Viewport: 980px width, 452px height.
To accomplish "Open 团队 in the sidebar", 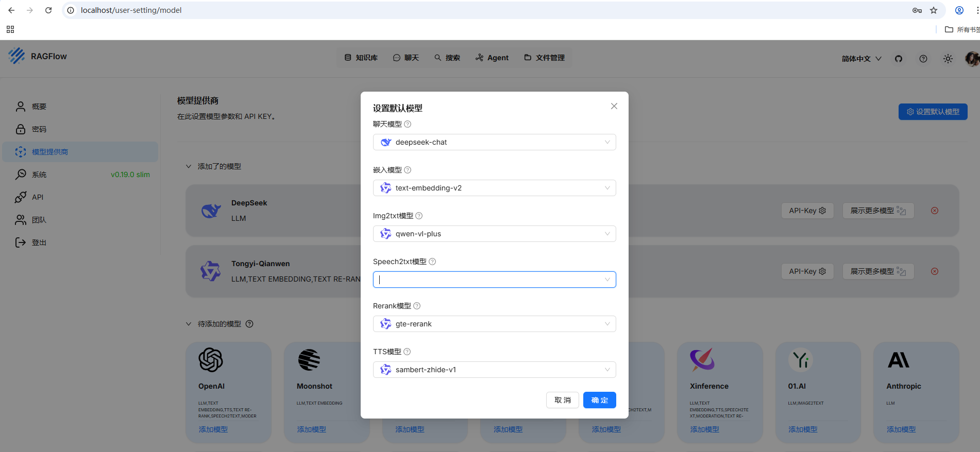I will click(x=80, y=220).
